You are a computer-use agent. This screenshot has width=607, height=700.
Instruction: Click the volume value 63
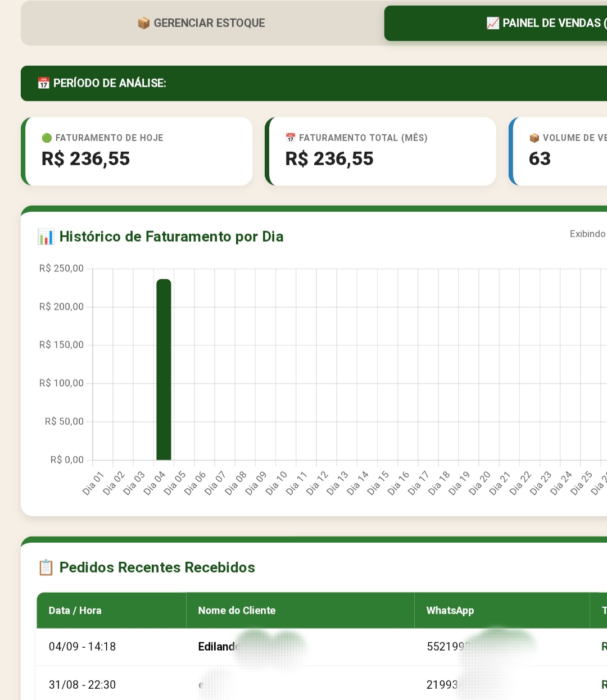coord(540,158)
